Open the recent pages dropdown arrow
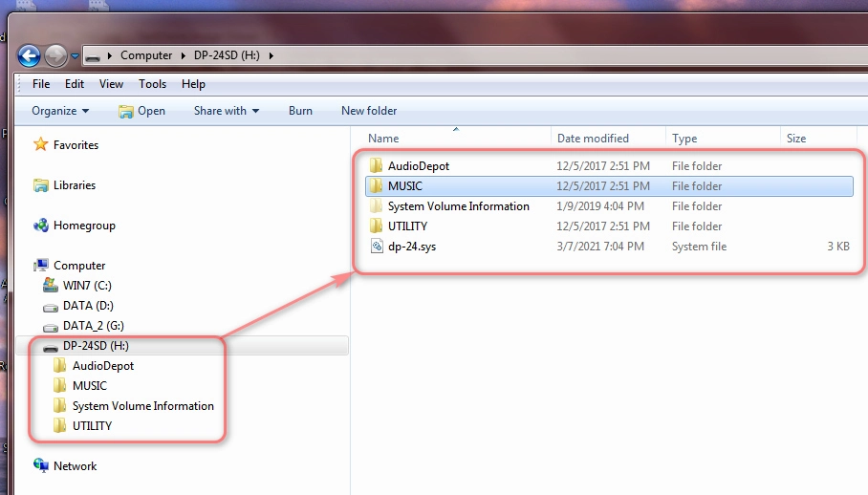The height and width of the screenshot is (495, 868). (75, 56)
